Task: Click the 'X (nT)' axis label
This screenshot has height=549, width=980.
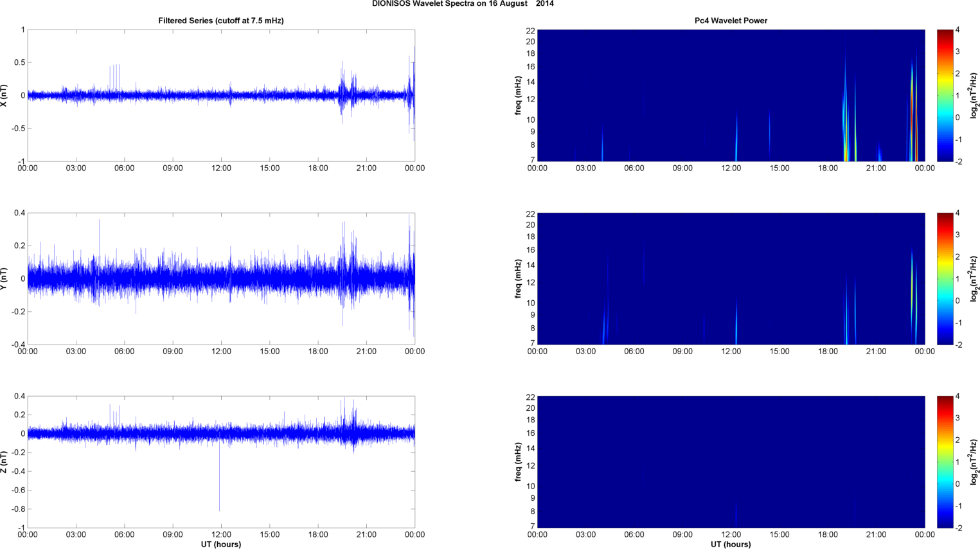Action: point(4,95)
